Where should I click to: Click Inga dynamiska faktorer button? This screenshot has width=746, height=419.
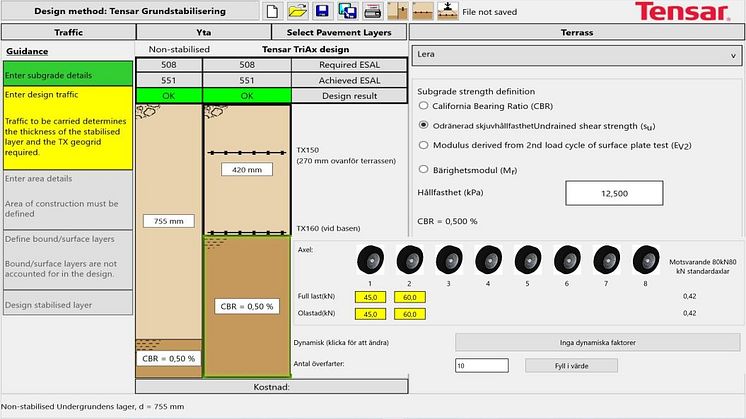[x=598, y=342]
